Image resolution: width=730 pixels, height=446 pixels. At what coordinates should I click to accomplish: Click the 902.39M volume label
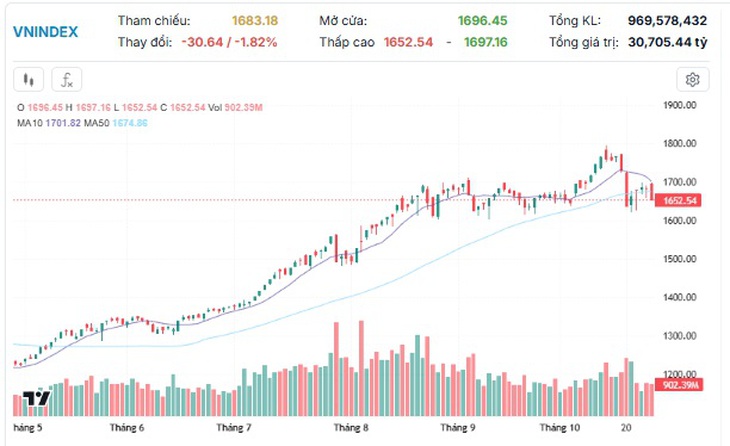679,385
